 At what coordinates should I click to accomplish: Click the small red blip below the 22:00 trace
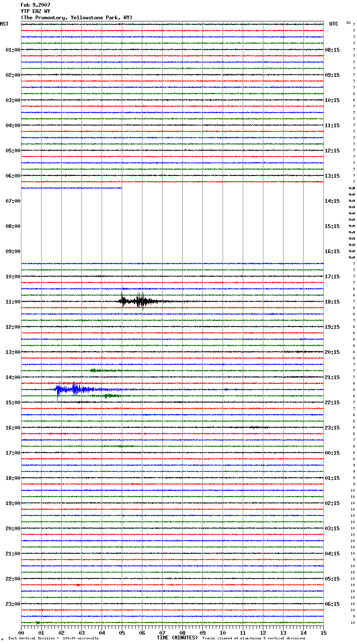point(78,585)
